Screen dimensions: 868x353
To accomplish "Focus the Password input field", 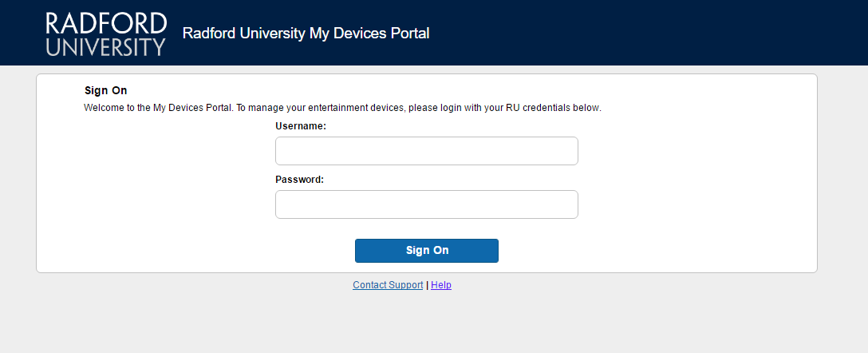I will 427,204.
